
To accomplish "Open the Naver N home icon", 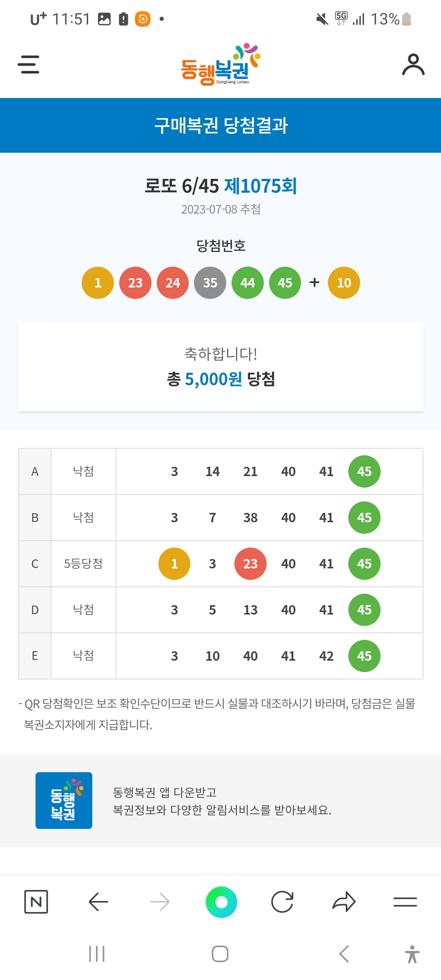I will [36, 902].
